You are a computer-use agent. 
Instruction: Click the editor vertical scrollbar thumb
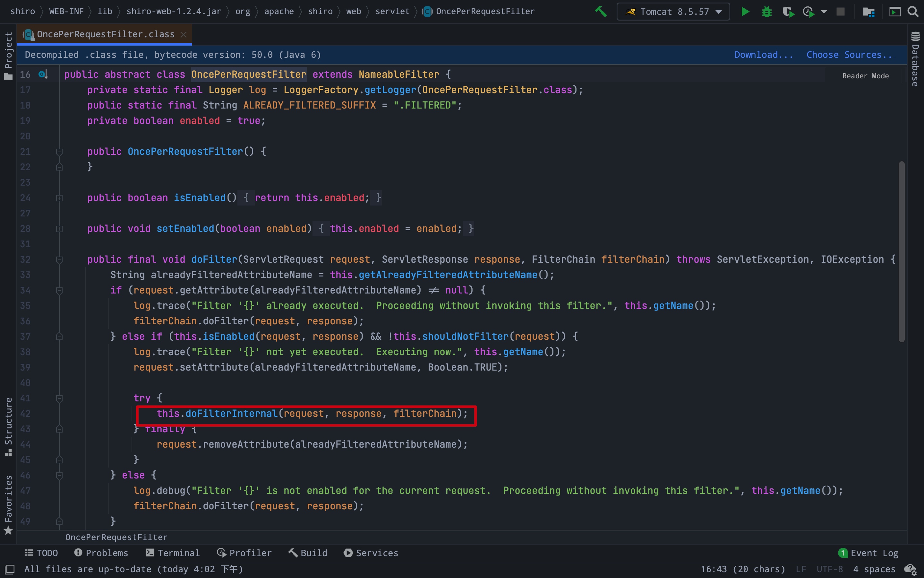point(902,251)
